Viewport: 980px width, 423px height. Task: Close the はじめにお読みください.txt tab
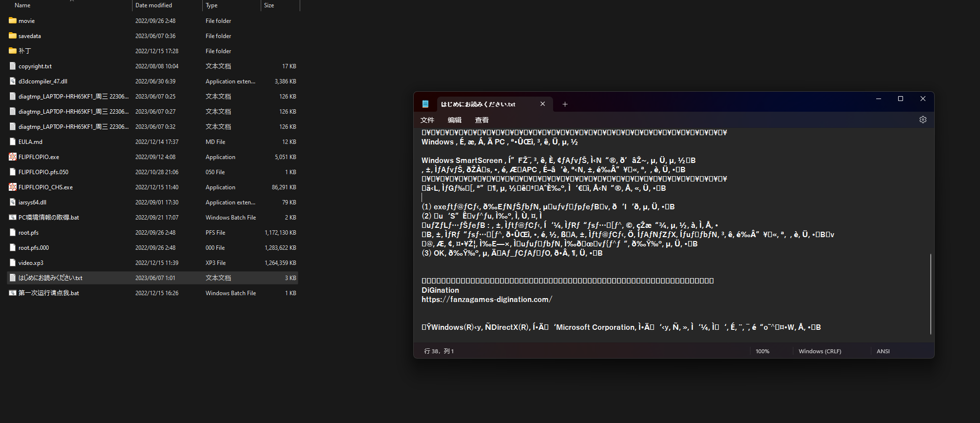click(542, 104)
